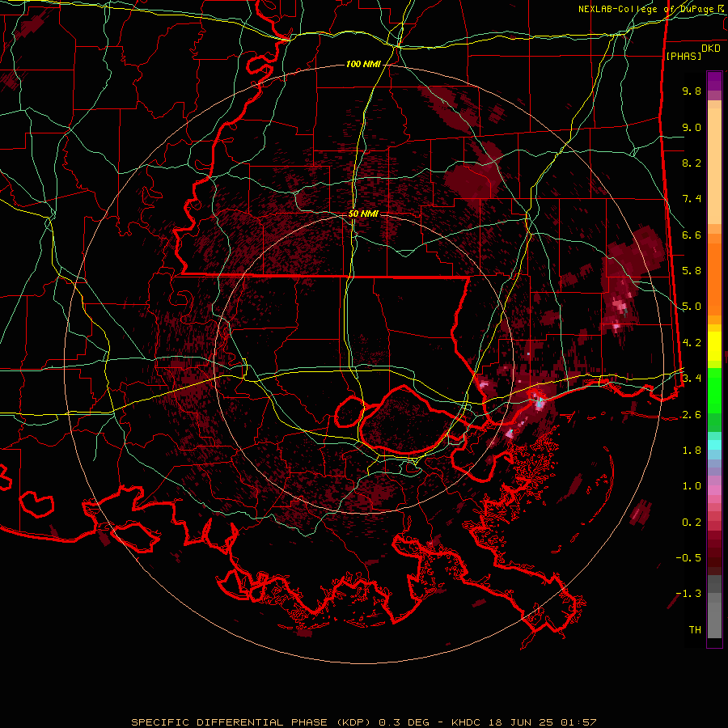Pick the pink segment of the color bar
Screen dimensions: 728x728
(x=714, y=490)
